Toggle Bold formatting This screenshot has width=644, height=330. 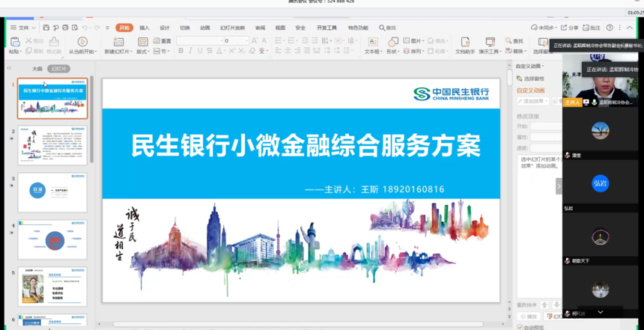(180, 50)
